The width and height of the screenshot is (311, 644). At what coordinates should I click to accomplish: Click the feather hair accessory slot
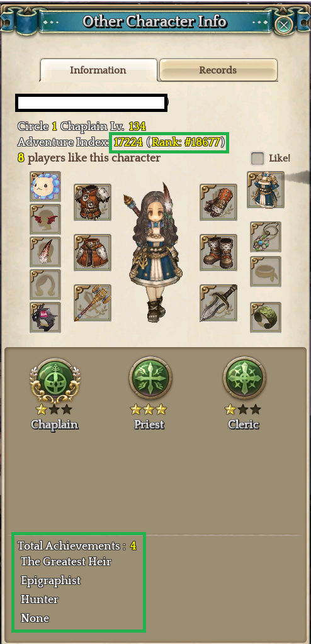tap(45, 252)
